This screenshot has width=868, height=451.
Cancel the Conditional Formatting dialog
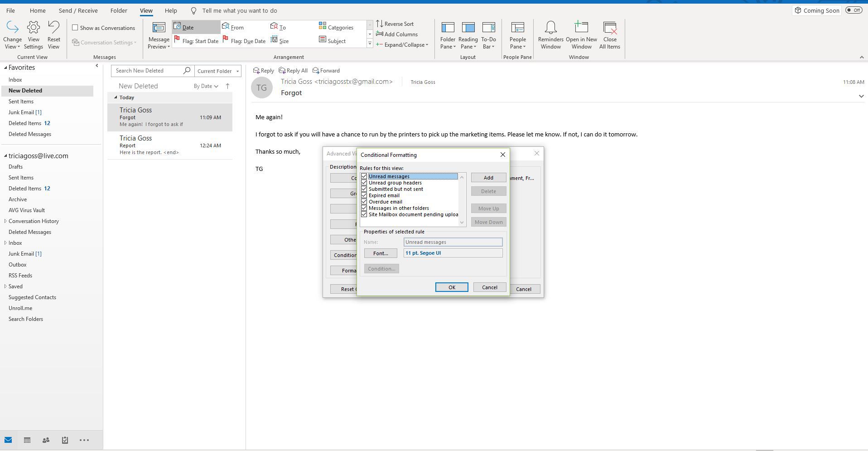coord(490,287)
